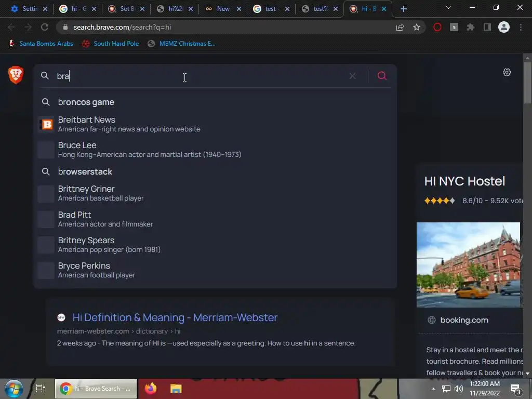The height and width of the screenshot is (399, 532).
Task: Open the S extension icon
Action: pyautogui.click(x=454, y=27)
